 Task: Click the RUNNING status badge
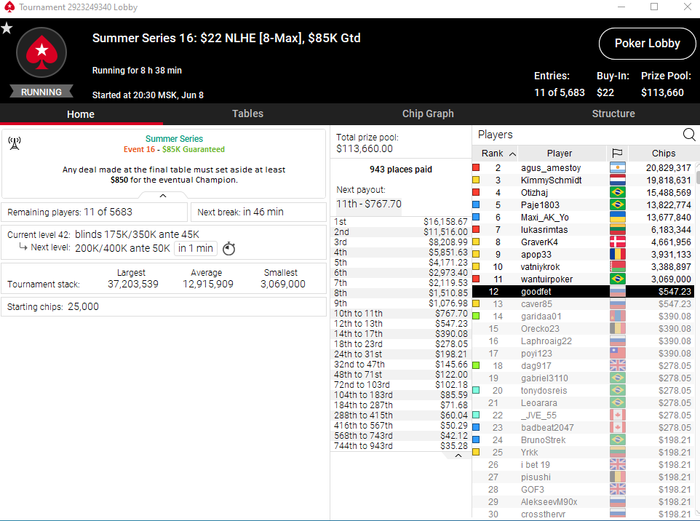(42, 92)
